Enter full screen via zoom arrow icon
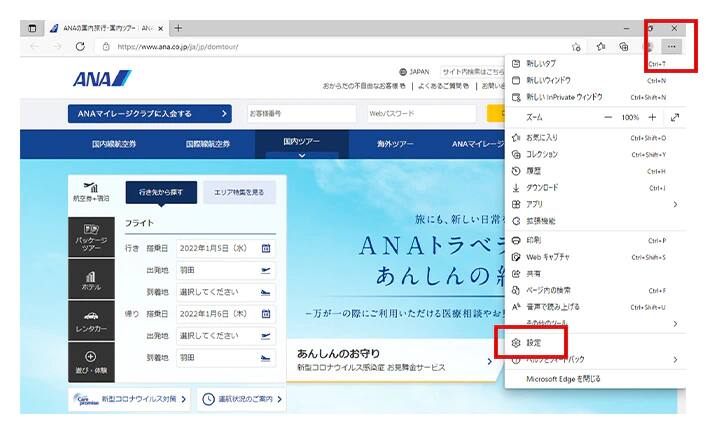This screenshot has height=435, width=706. coord(675,117)
